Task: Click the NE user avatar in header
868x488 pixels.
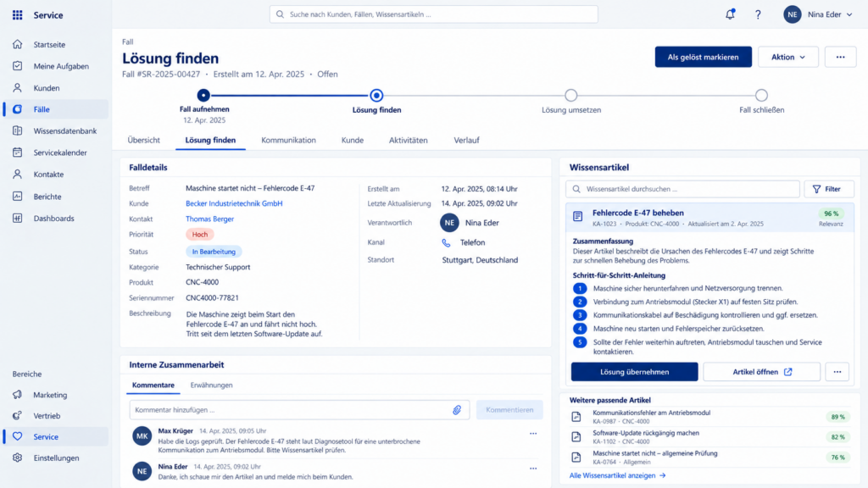Action: coord(793,14)
